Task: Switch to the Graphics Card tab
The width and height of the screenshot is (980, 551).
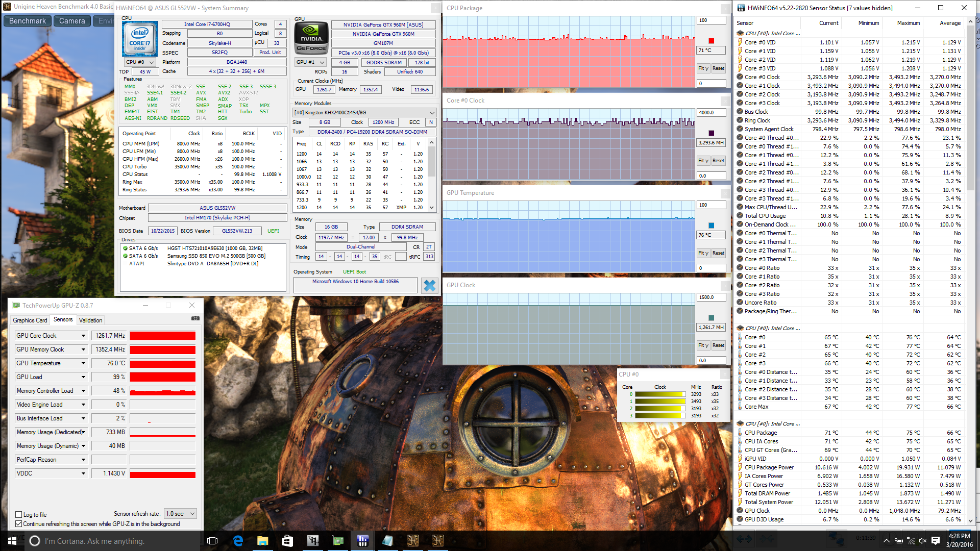Action: (x=30, y=320)
